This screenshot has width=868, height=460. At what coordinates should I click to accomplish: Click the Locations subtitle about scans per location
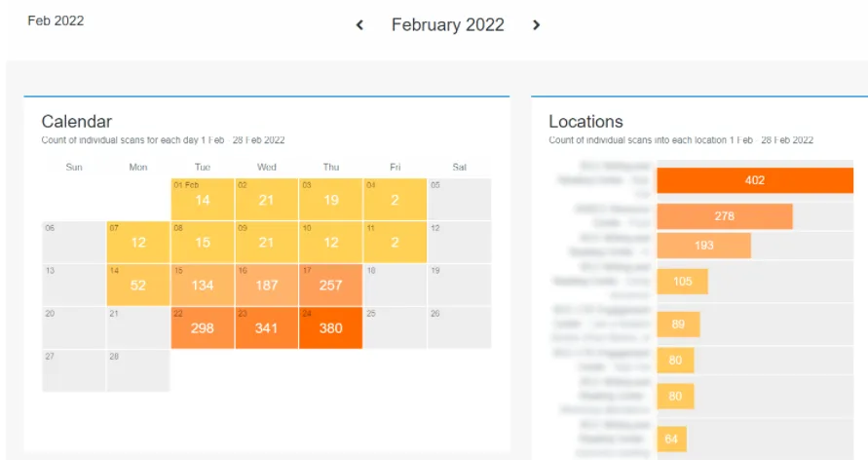[x=681, y=140]
